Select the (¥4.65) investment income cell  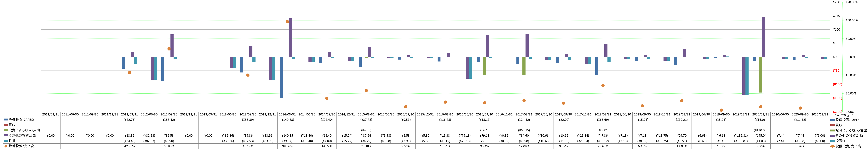[366, 130]
